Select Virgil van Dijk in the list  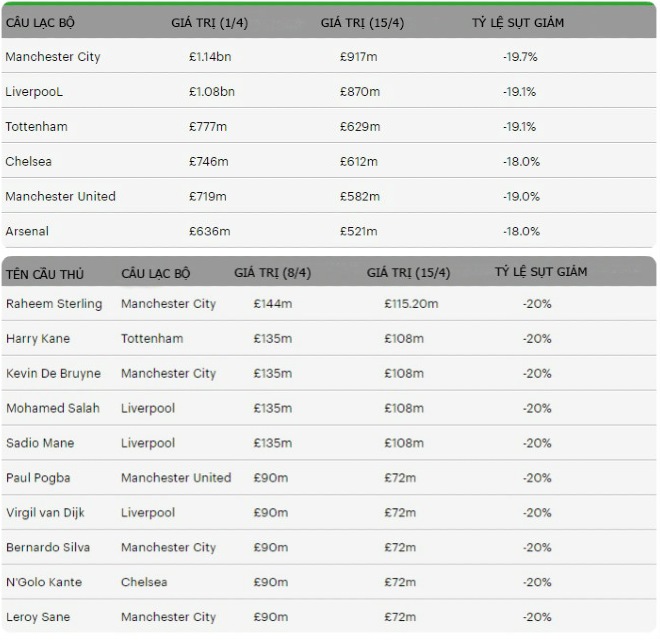[45, 513]
